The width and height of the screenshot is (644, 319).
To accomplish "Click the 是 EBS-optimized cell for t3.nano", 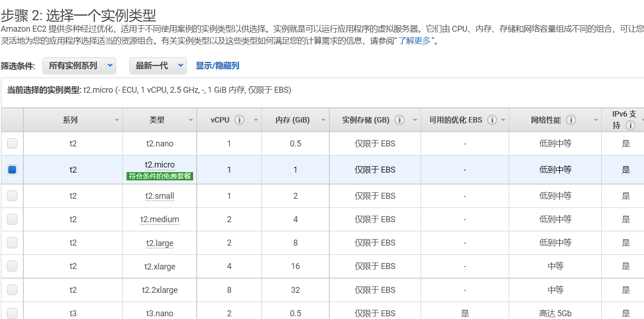I will (x=465, y=313).
